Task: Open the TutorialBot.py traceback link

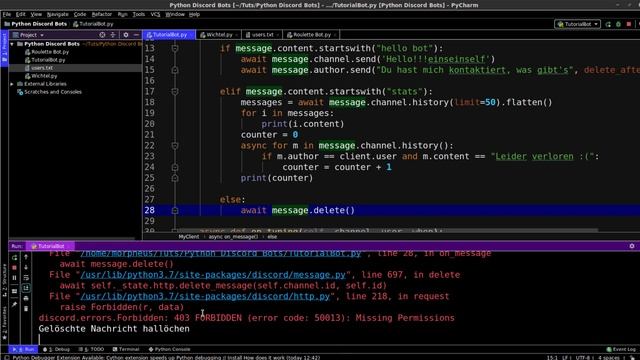Action: click(x=220, y=253)
